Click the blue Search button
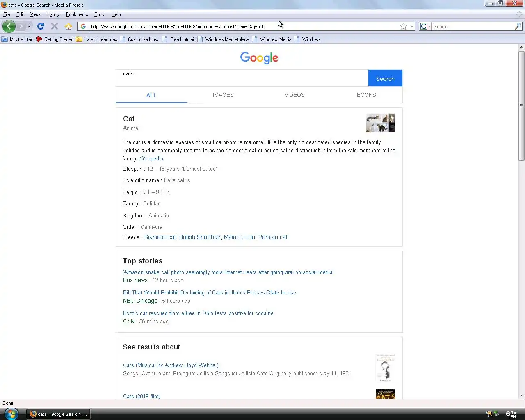The height and width of the screenshot is (420, 525). (385, 78)
